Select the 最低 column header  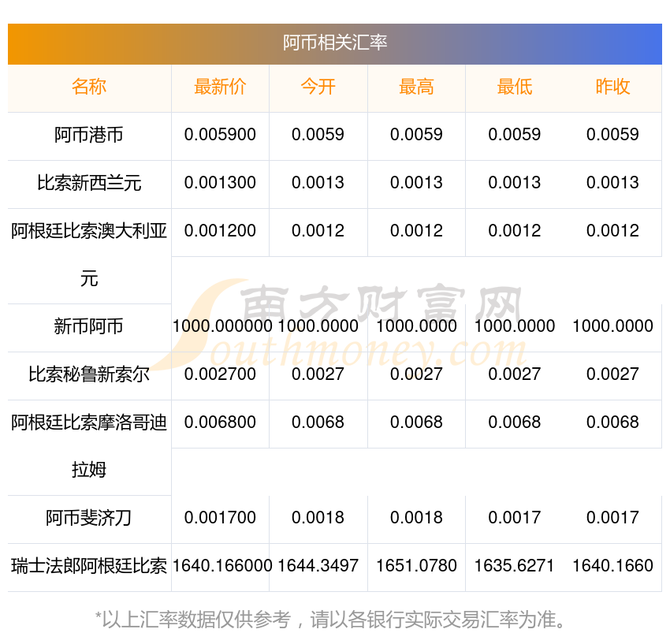pos(515,87)
